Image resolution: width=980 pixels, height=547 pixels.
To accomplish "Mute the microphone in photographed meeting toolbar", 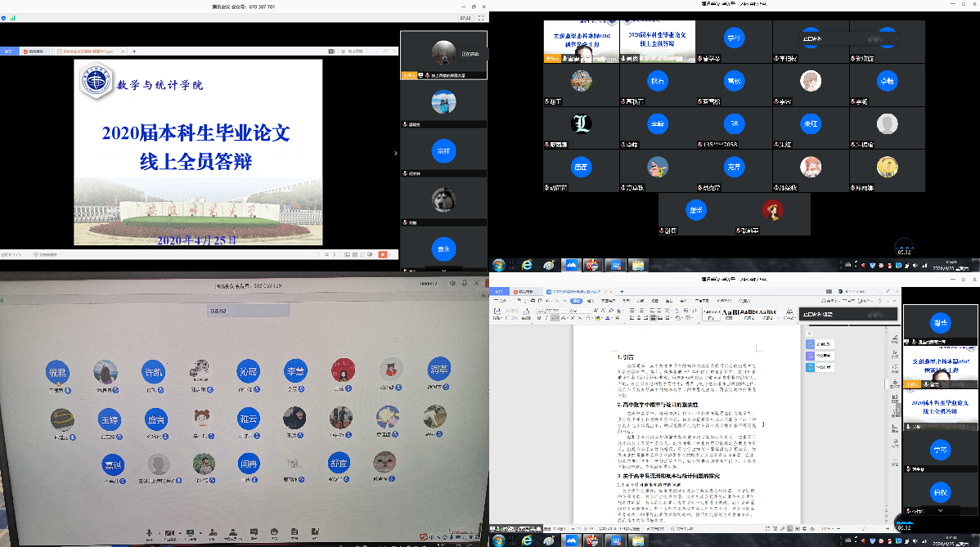I will click(x=150, y=533).
